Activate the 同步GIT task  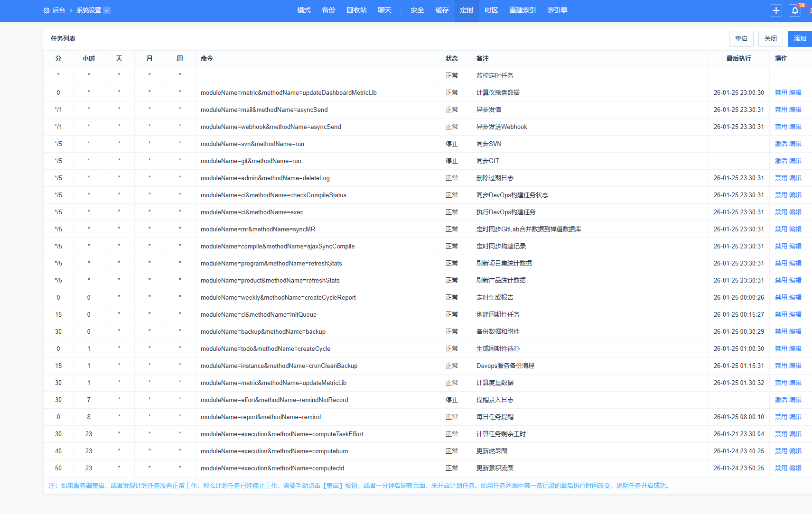pyautogui.click(x=781, y=161)
